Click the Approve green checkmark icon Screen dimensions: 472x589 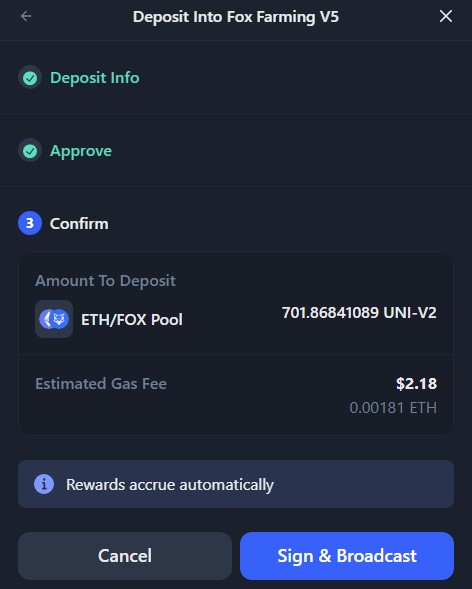click(30, 151)
